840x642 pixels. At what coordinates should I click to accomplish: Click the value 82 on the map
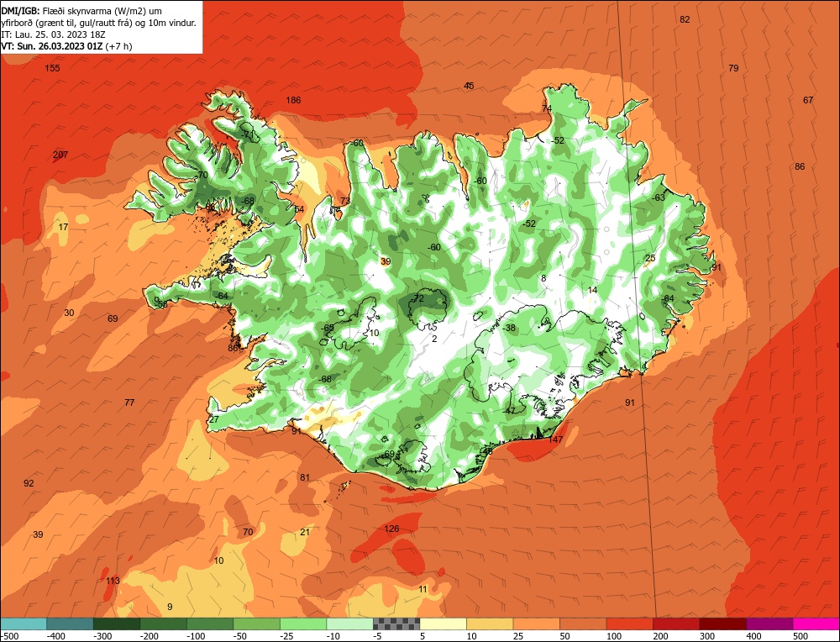click(x=685, y=19)
